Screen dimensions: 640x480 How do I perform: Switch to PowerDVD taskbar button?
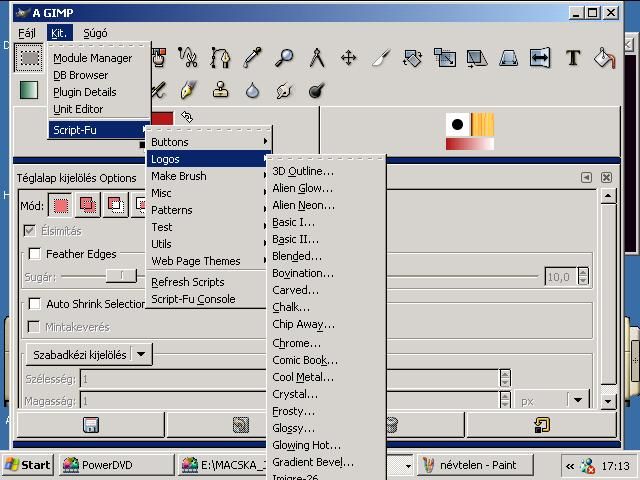117,465
